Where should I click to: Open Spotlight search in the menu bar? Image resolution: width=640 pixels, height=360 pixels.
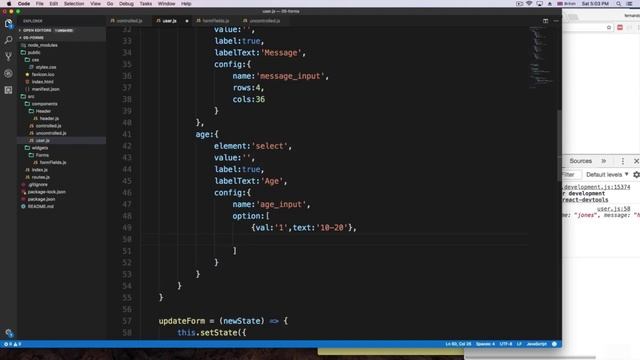tap(619, 4)
